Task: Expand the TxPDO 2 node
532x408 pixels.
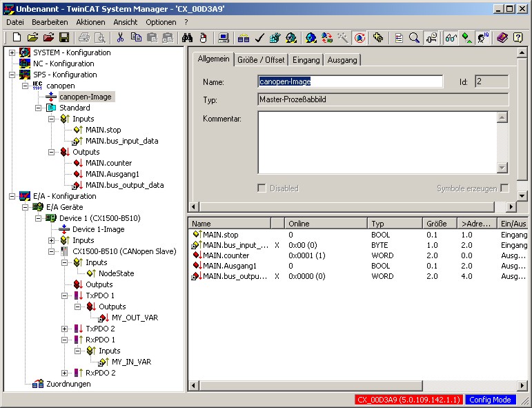Action: click(x=64, y=329)
